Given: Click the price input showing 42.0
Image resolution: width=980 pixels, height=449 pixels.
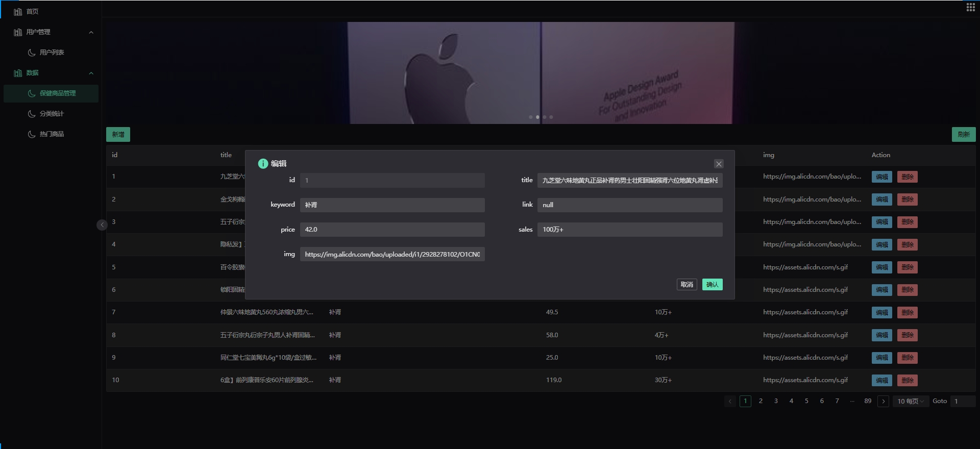Looking at the screenshot, I should (393, 230).
